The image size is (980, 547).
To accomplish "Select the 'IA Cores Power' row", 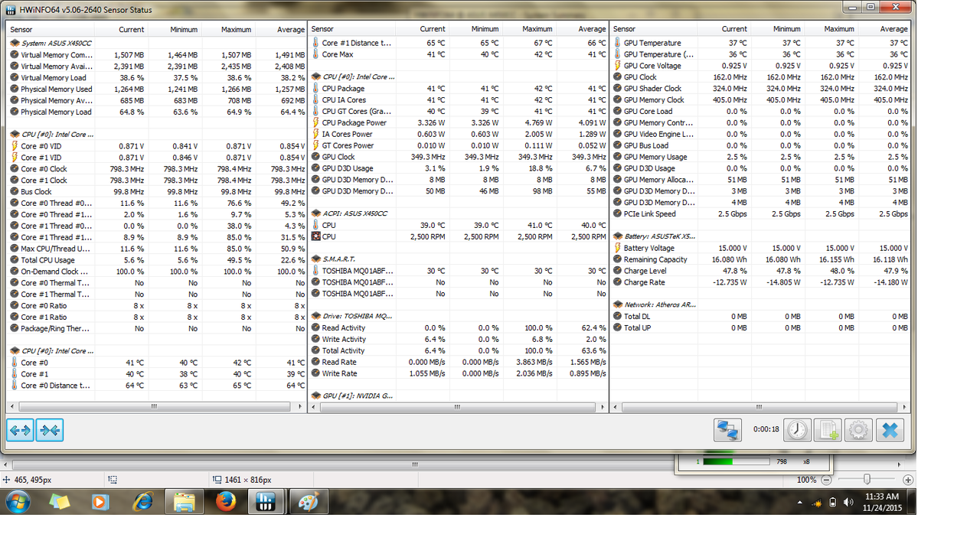I will (458, 134).
